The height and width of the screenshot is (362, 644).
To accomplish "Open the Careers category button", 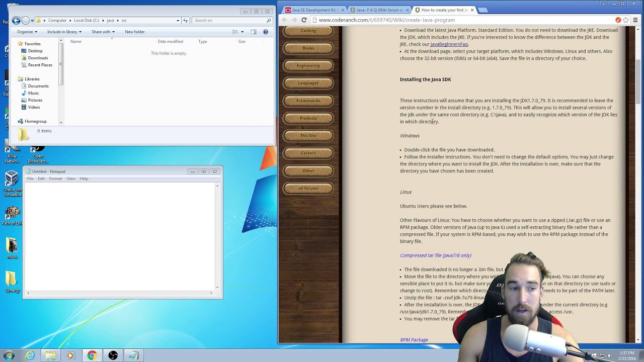I will (308, 153).
